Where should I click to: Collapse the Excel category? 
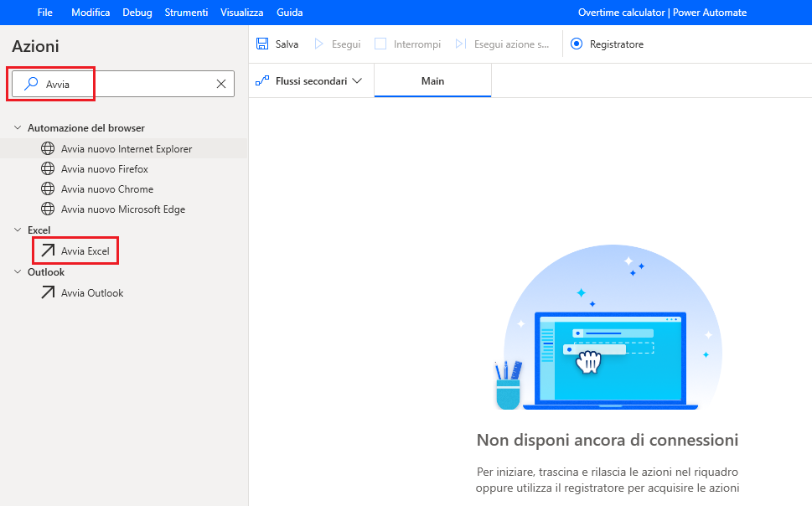pyautogui.click(x=18, y=230)
